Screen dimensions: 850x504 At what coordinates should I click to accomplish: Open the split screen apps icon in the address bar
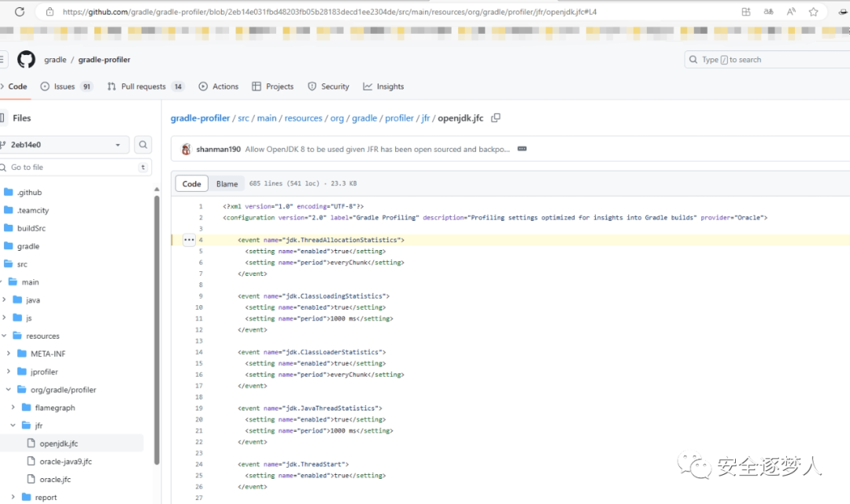[746, 11]
